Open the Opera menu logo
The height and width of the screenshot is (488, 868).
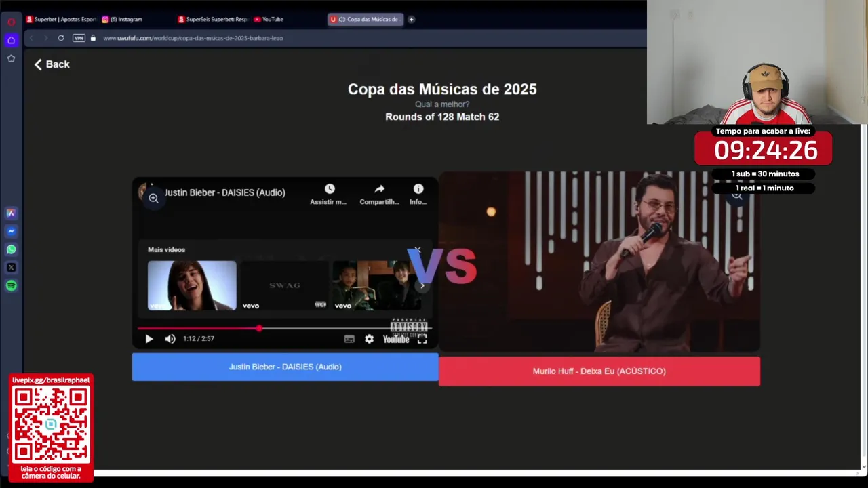pos(11,21)
